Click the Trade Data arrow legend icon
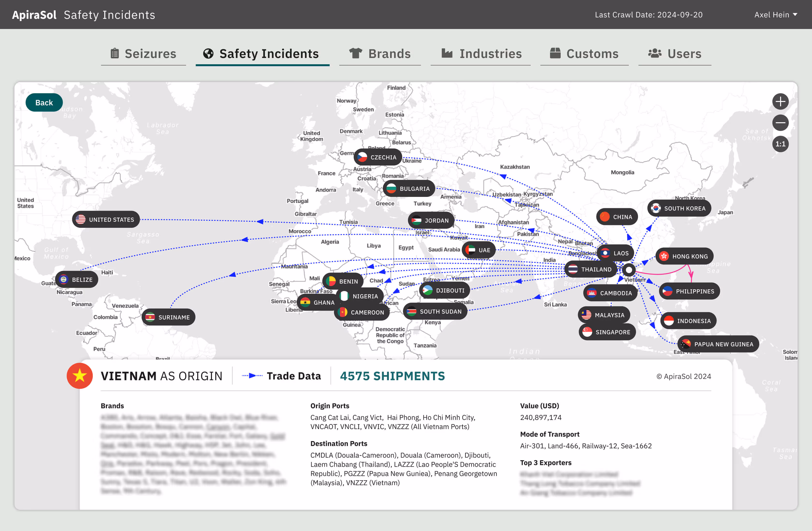Viewport: 812px width, 531px height. (x=252, y=376)
